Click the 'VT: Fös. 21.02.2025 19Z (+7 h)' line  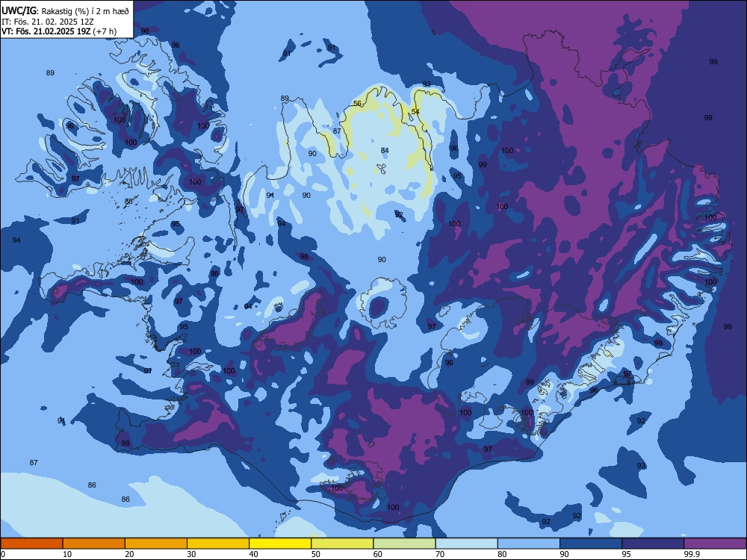coord(58,31)
